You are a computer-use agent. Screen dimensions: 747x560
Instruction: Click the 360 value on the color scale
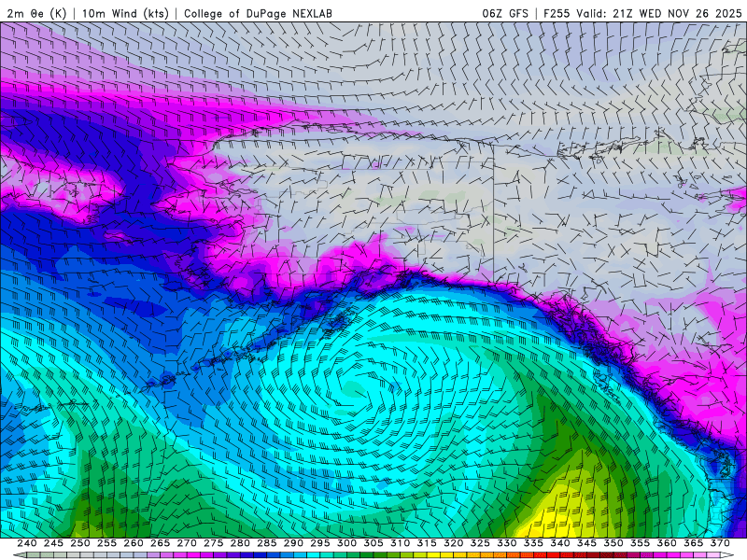(x=668, y=543)
